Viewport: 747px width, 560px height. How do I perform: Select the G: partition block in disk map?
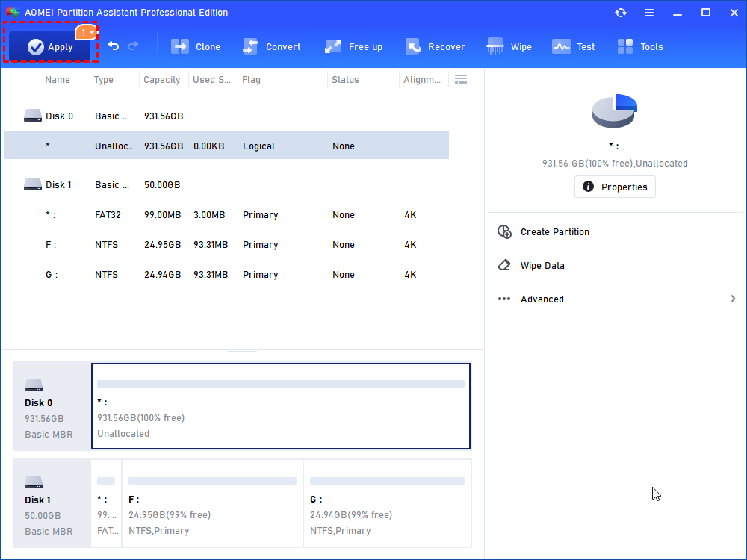coord(387,503)
